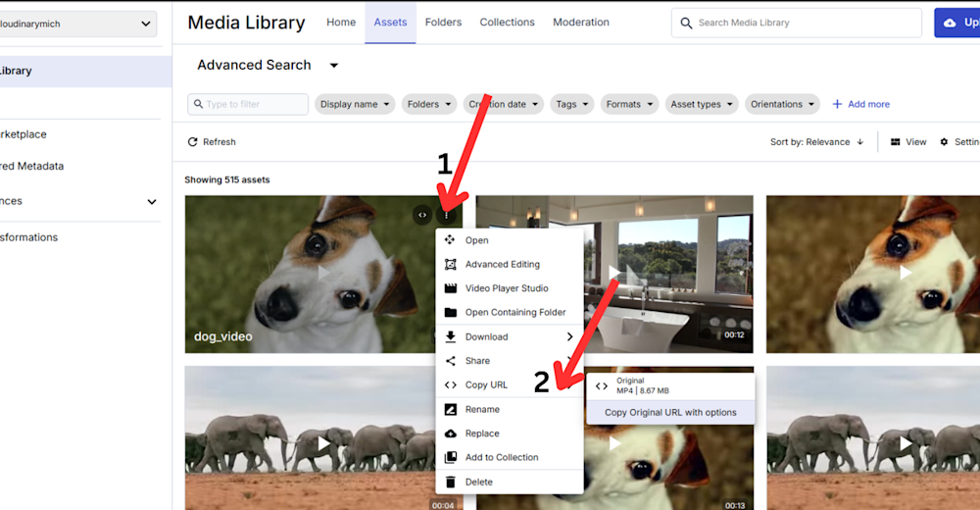Open the Asset types filter dropdown
This screenshot has width=980, height=510.
point(702,104)
